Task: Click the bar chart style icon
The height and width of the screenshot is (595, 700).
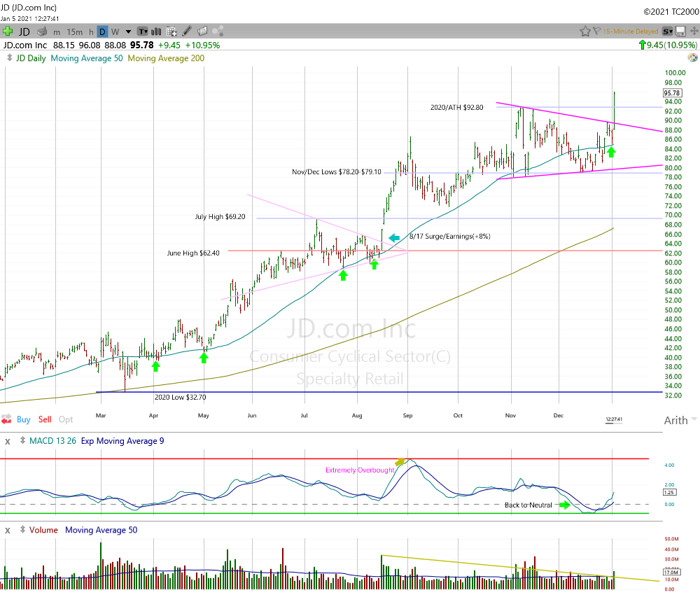Action: click(x=156, y=31)
